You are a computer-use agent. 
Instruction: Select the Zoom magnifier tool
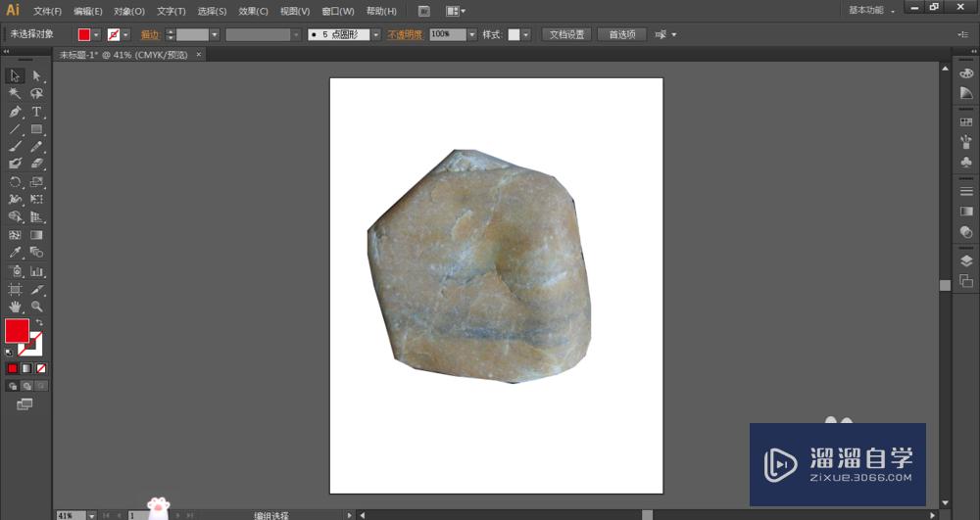36,307
